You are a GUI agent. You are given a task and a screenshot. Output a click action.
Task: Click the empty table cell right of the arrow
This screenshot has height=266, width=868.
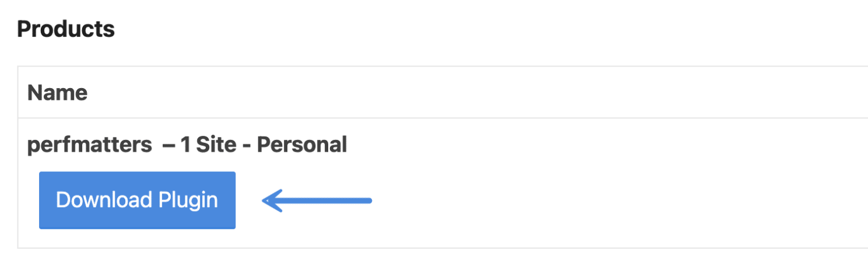[x=583, y=201]
